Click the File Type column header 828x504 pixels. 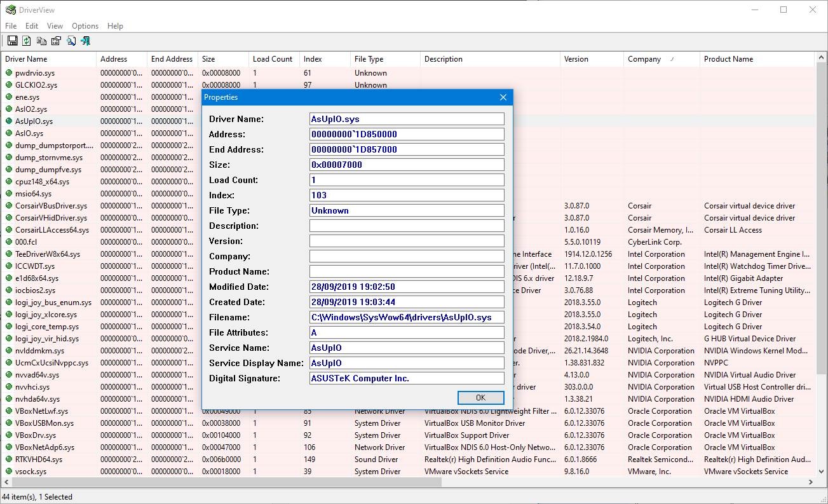385,59
